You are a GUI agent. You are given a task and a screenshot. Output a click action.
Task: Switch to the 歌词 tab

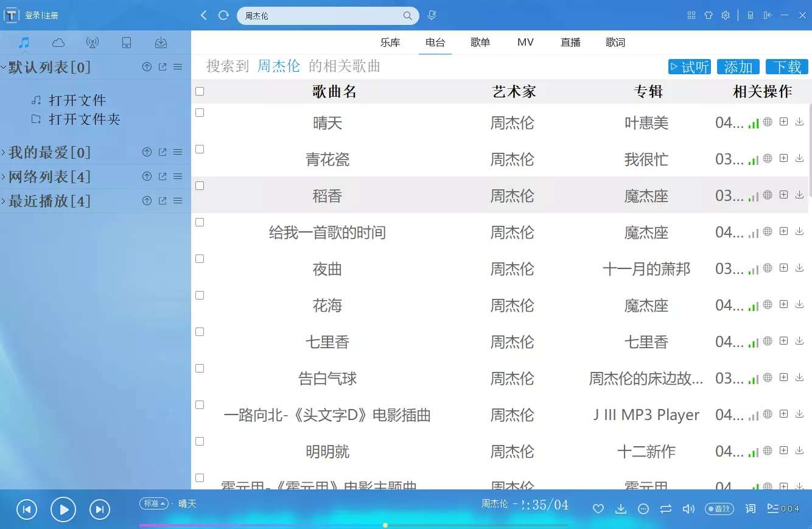(x=615, y=43)
